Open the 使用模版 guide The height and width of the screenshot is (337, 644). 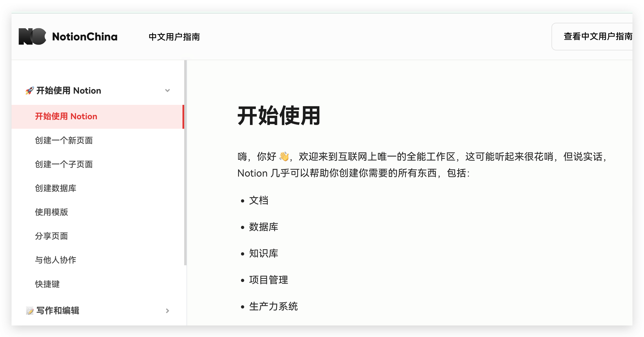point(52,212)
